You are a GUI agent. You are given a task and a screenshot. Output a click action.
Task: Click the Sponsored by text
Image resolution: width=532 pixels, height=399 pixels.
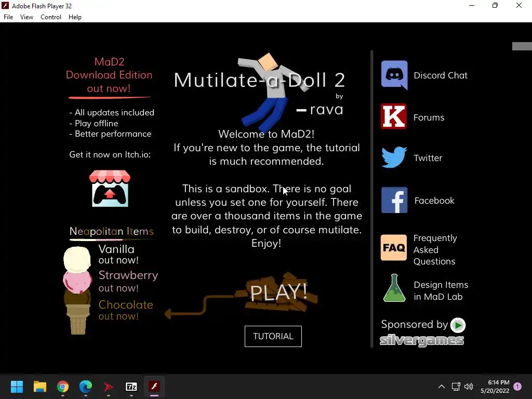click(414, 325)
